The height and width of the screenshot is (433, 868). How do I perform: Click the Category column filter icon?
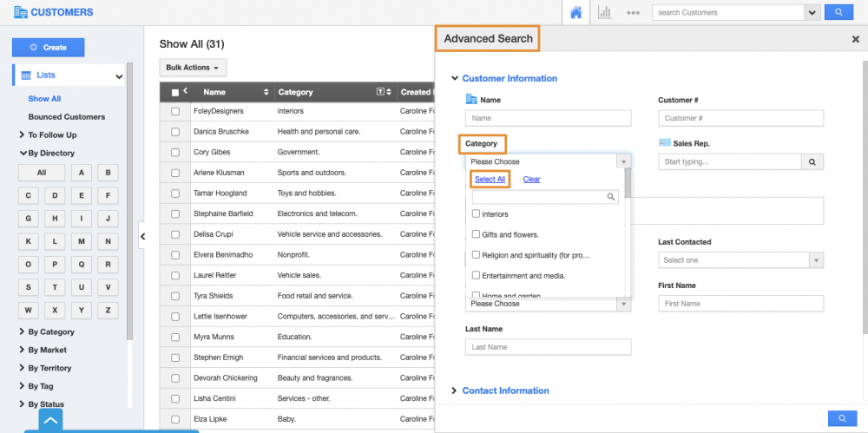(379, 92)
